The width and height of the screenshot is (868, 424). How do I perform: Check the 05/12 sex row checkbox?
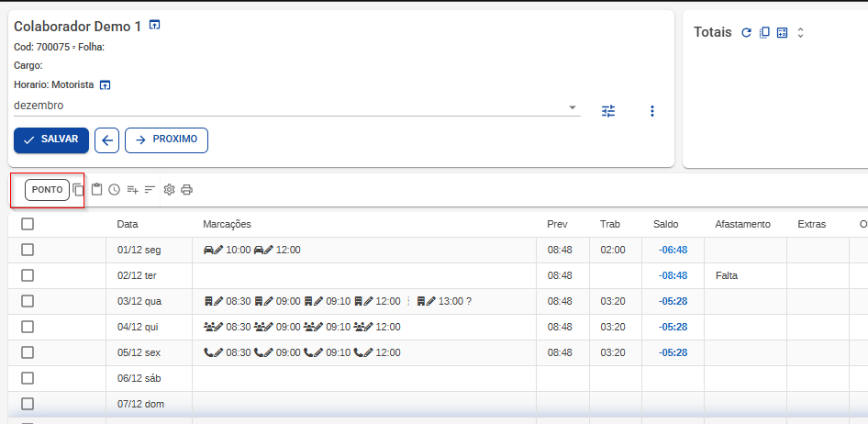click(x=28, y=352)
